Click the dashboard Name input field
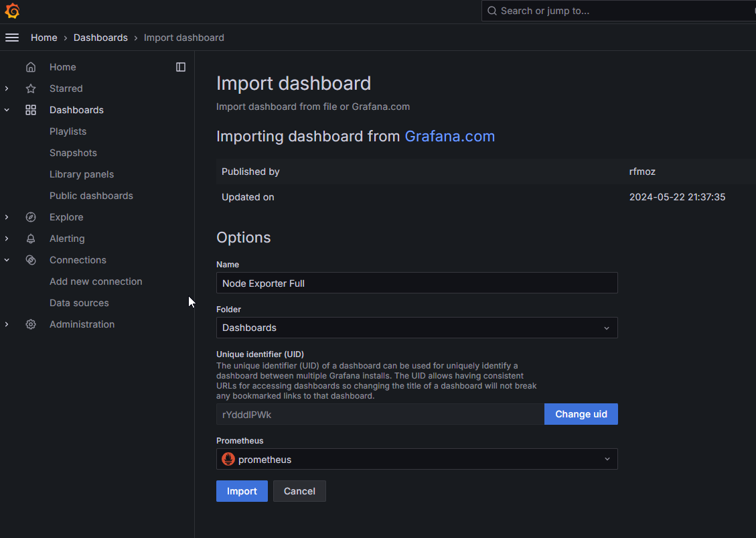 [x=417, y=283]
